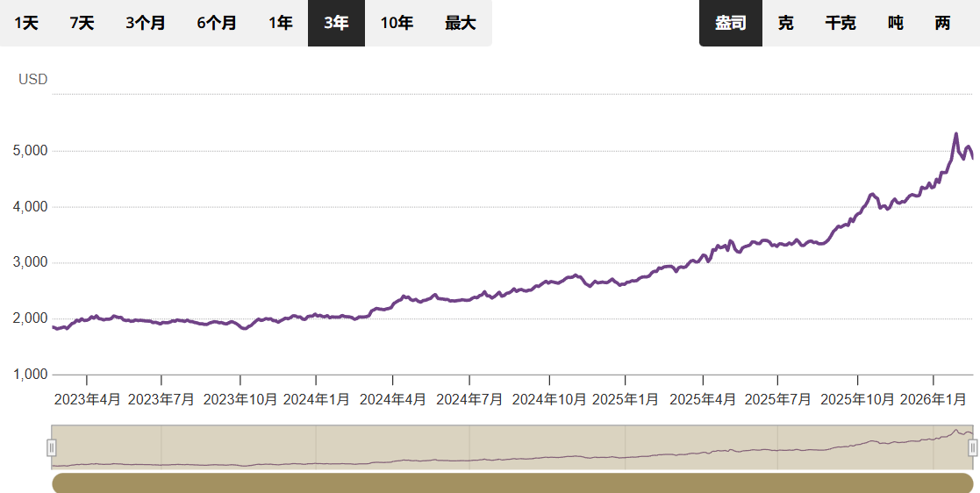Image resolution: width=980 pixels, height=493 pixels.
Task: Change the weight unit to 吨
Action: point(896,23)
